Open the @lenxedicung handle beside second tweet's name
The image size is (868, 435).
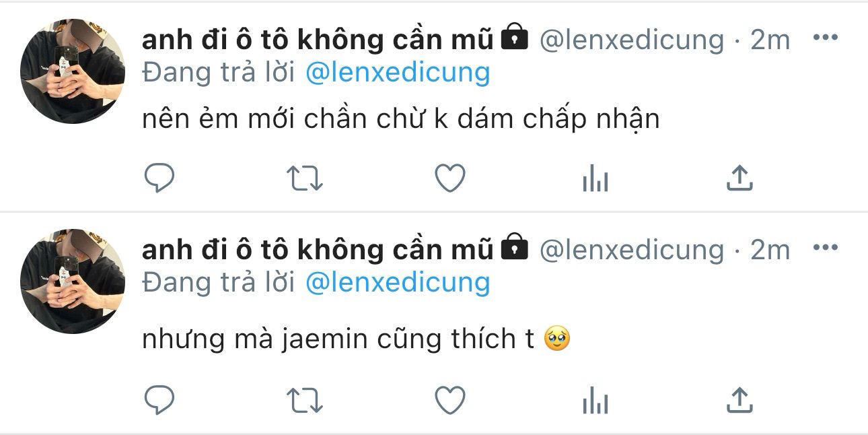632,250
